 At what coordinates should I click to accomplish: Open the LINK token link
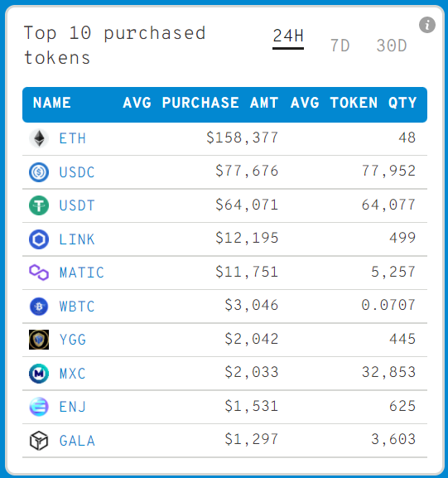(77, 239)
